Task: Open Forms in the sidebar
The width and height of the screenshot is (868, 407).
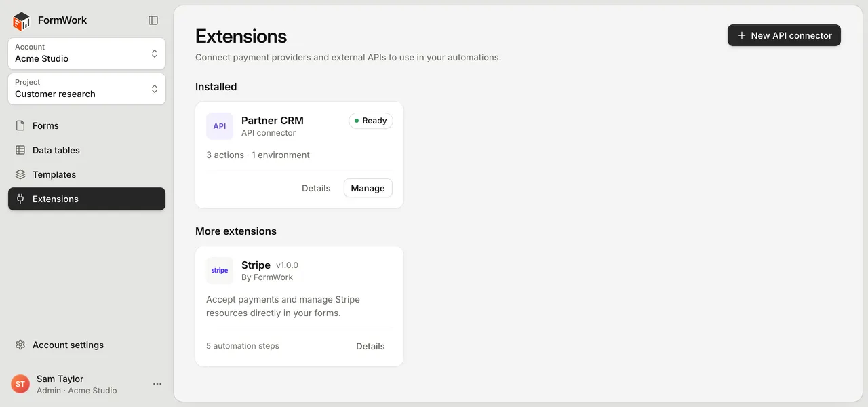Action: pos(87,125)
